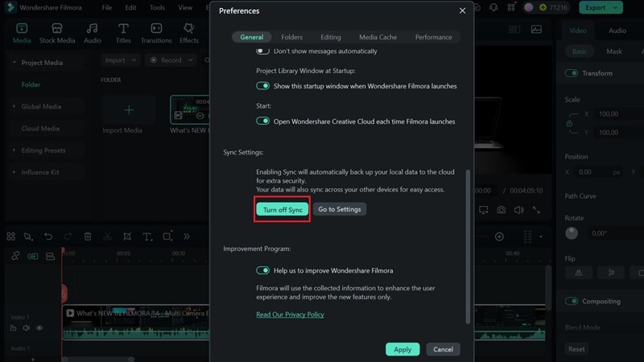Click the split scissors icon
Viewport: 644px width, 362px height.
107,237
